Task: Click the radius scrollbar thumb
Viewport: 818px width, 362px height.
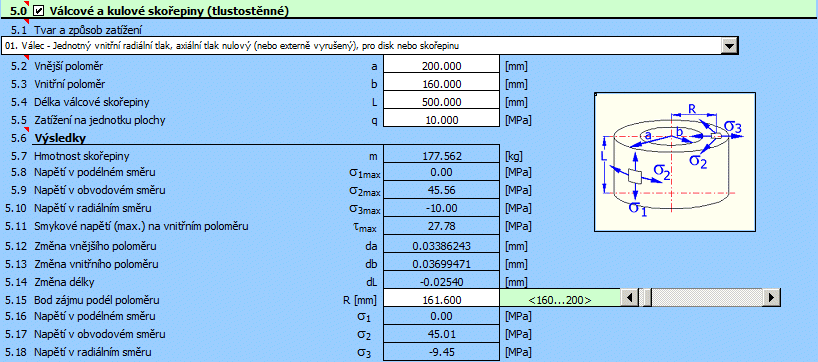Action: coord(646,297)
